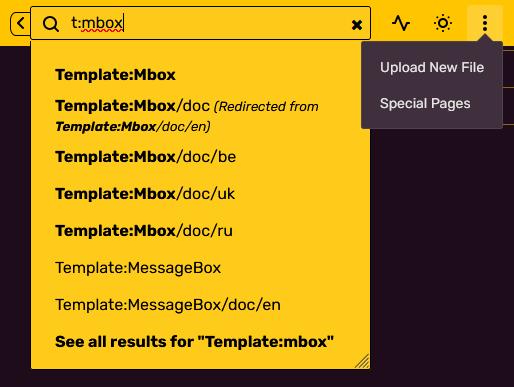514x387 pixels.
Task: Collapse the three-dot more menu
Action: coord(485,23)
